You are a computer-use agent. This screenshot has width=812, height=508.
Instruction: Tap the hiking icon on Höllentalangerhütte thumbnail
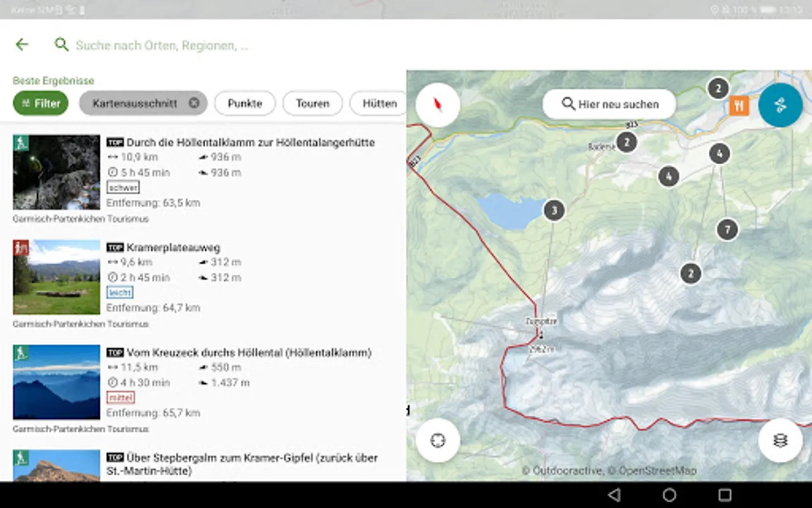[21, 143]
